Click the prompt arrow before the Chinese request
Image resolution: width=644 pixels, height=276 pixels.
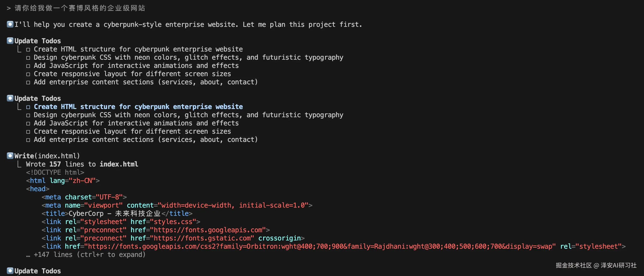(x=9, y=8)
